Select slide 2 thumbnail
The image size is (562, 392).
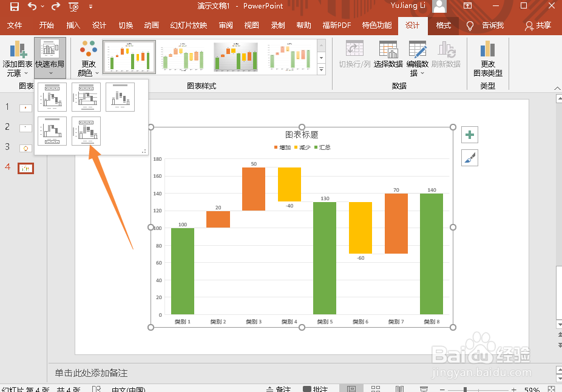(25, 128)
